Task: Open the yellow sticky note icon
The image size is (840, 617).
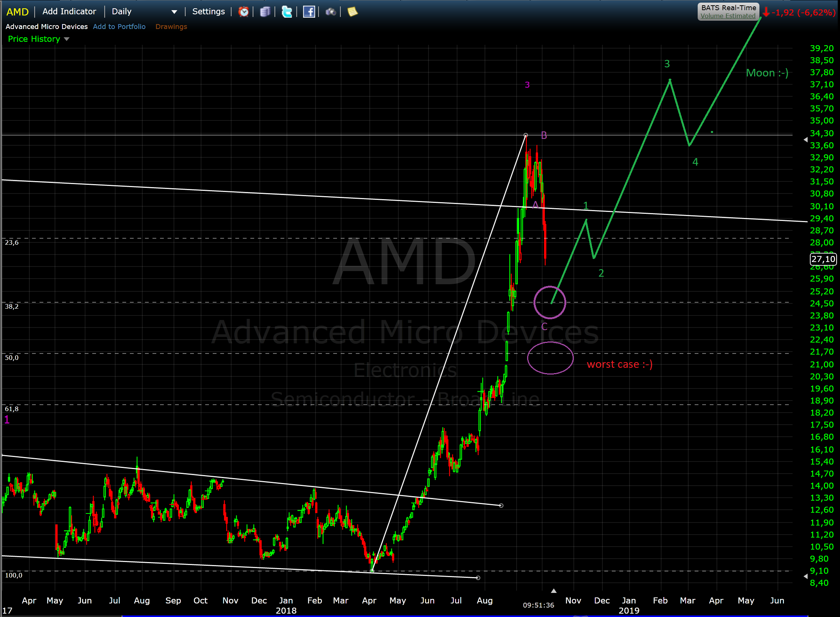Action: click(x=352, y=12)
